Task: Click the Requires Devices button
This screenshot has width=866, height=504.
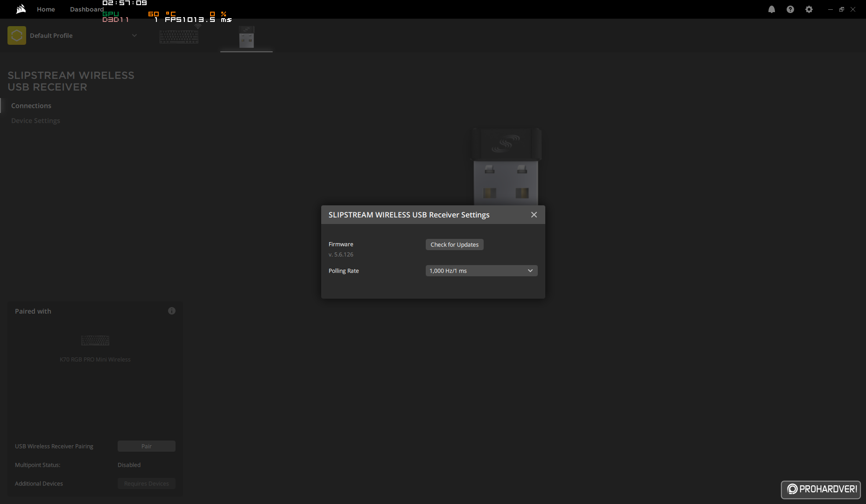Action: (x=147, y=483)
